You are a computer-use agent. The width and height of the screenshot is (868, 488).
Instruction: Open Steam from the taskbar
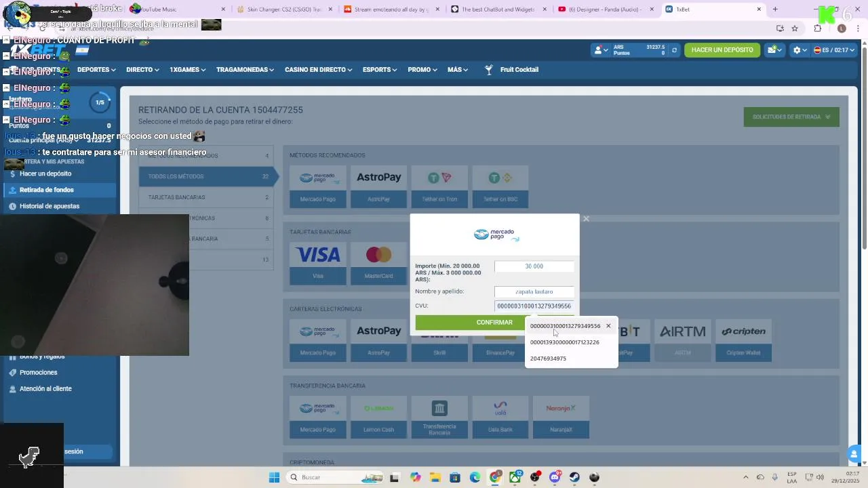pyautogui.click(x=574, y=477)
